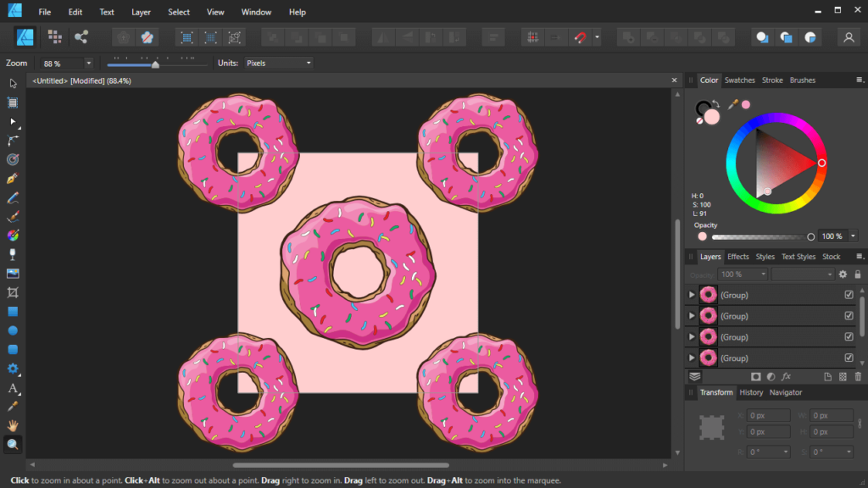Switch to the History tab
The height and width of the screenshot is (488, 868).
(751, 392)
